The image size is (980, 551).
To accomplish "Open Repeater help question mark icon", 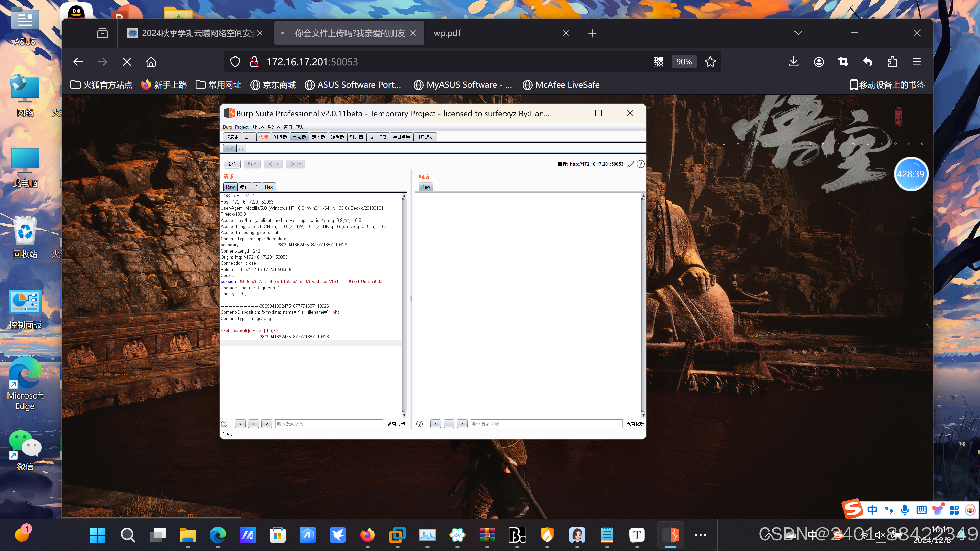I will click(x=641, y=164).
